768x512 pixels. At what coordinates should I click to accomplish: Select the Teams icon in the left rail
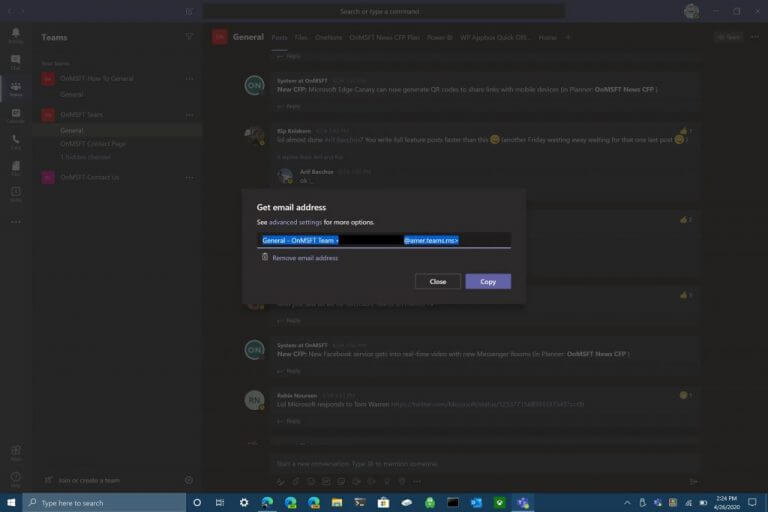point(16,88)
